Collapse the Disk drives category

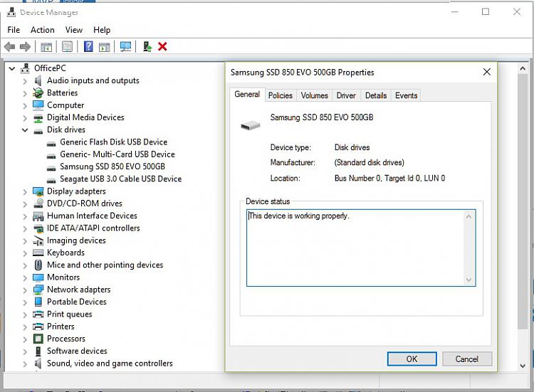[25, 130]
